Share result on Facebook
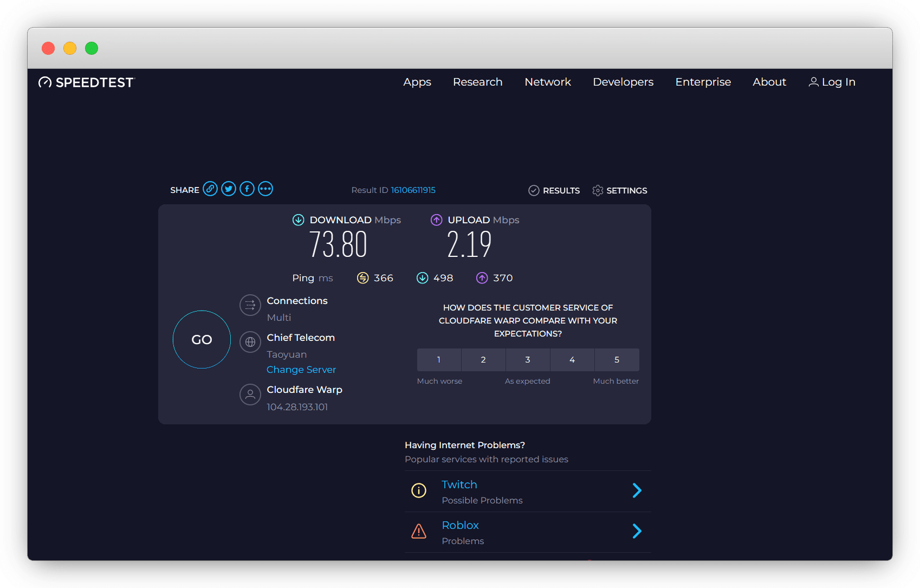The image size is (920, 588). tap(247, 189)
